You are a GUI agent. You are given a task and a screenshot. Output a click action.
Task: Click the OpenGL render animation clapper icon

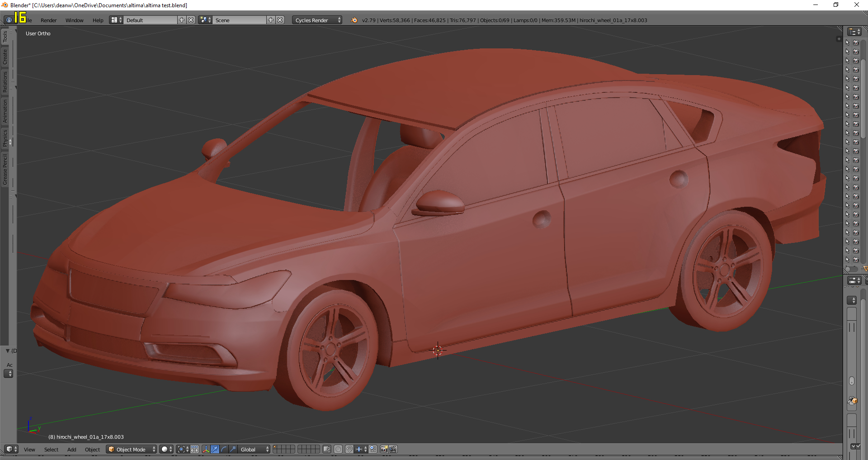coord(393,449)
